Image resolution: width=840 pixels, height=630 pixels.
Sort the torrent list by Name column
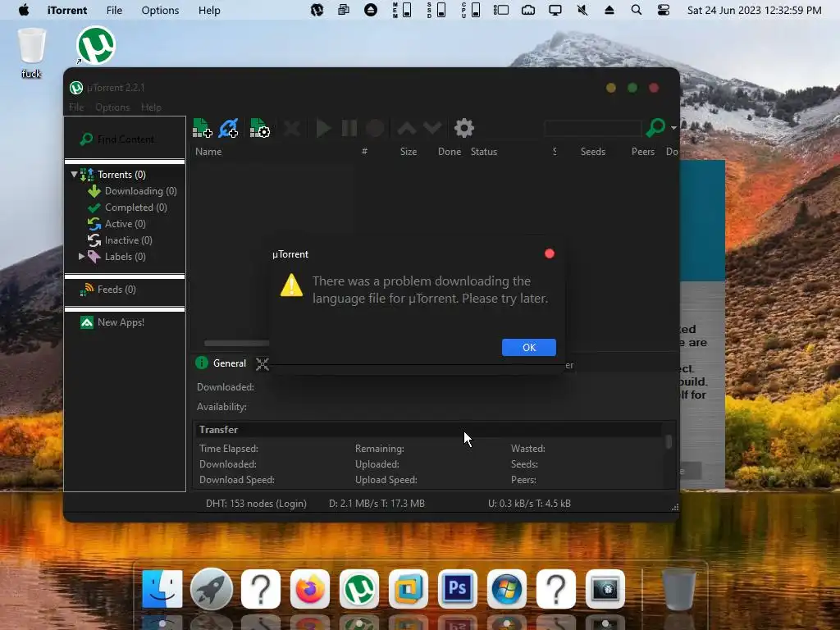click(208, 152)
